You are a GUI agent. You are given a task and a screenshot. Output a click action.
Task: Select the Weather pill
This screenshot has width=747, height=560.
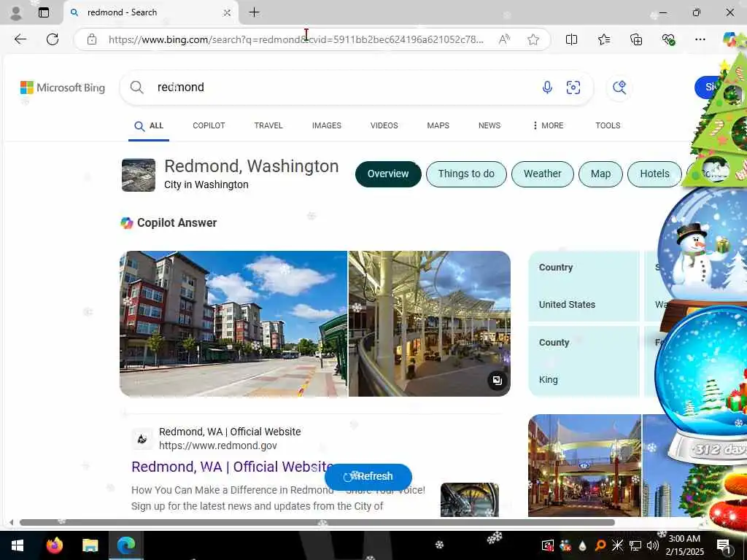point(542,174)
